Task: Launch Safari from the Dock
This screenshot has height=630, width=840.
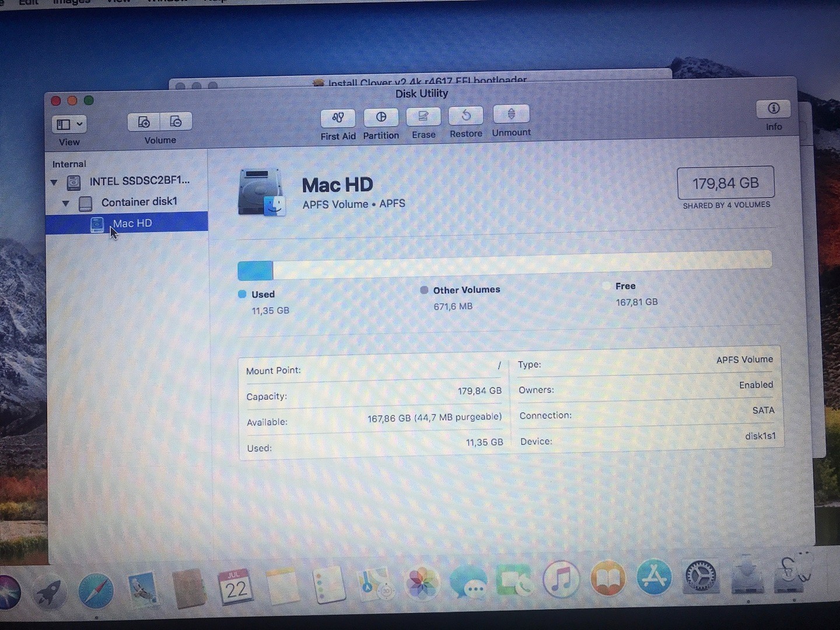Action: pos(96,592)
